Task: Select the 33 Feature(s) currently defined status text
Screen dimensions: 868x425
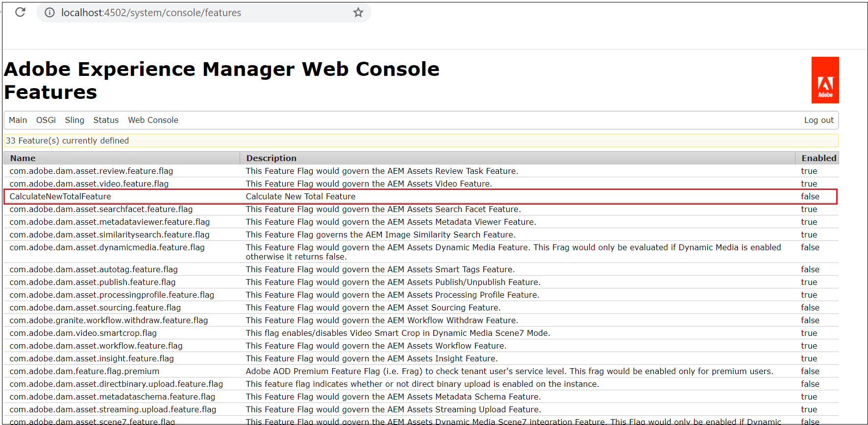Action: click(67, 141)
